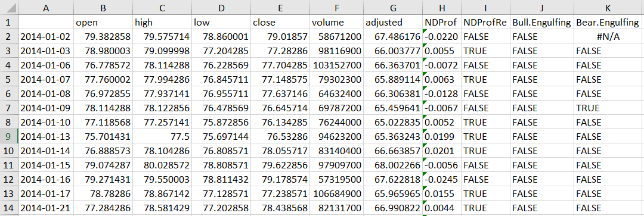644x216 pixels.
Task: Click the 'low' header cell
Action: click(221, 22)
